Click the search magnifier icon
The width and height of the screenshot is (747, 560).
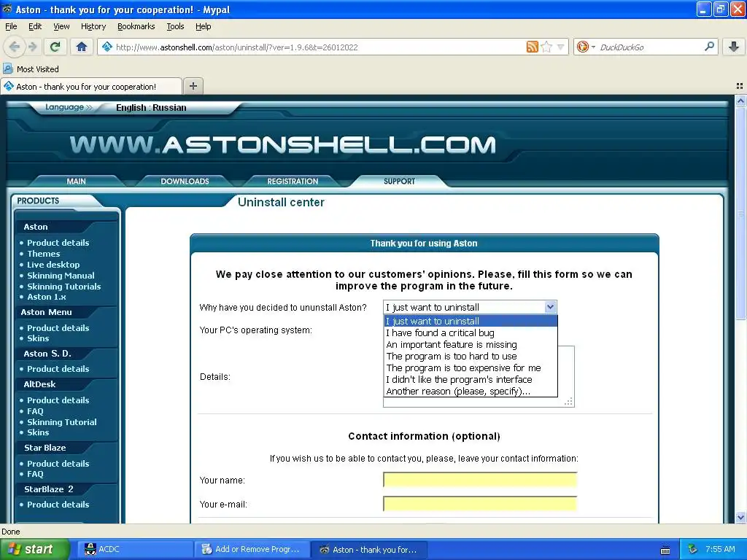pos(709,47)
